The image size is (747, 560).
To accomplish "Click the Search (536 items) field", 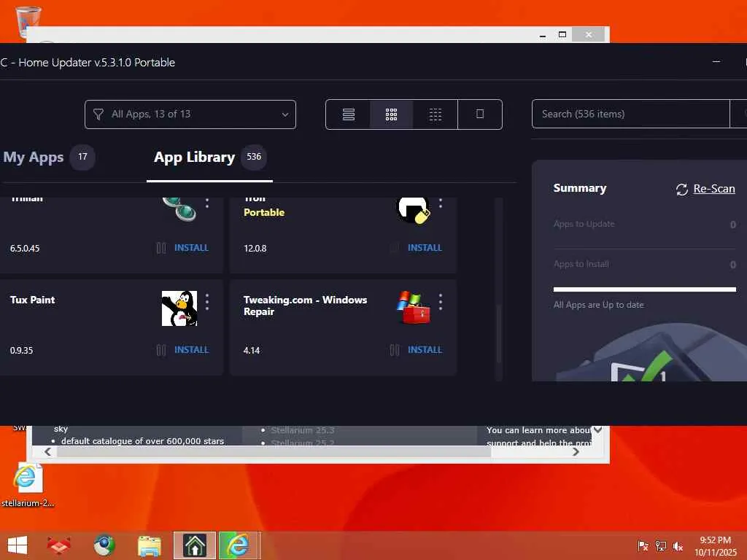I will [x=631, y=114].
